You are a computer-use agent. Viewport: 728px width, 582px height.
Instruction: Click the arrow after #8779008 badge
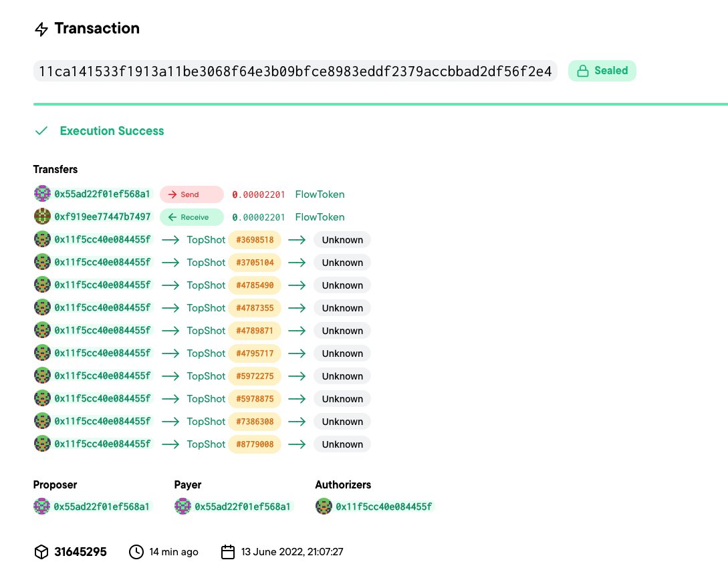pos(297,444)
